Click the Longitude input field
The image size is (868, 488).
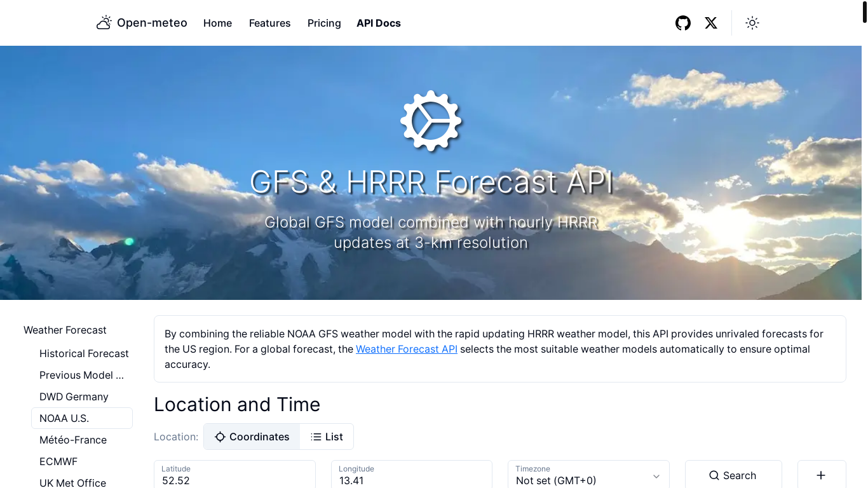pyautogui.click(x=412, y=475)
